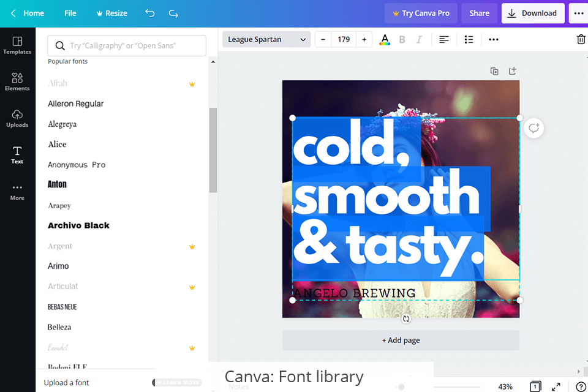Click the Learn More badge
Screen dimensions: 588x392
177,383
